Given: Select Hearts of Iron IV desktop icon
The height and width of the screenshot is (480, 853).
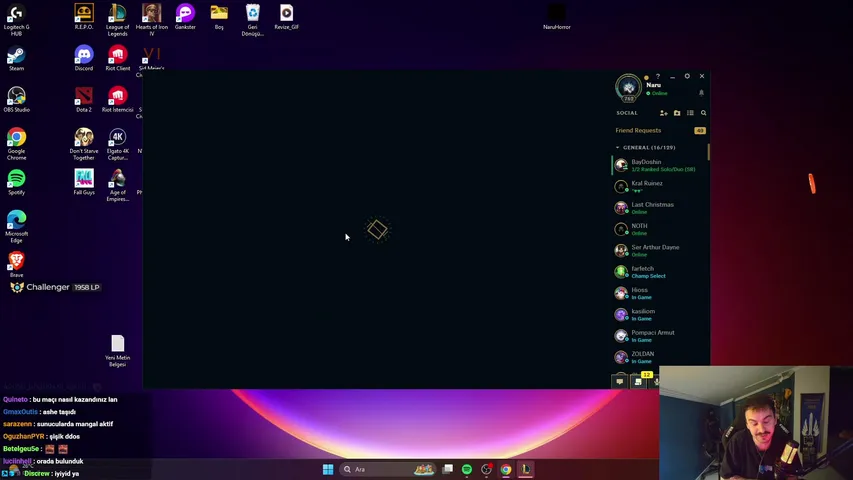Looking at the screenshot, I should (x=152, y=19).
